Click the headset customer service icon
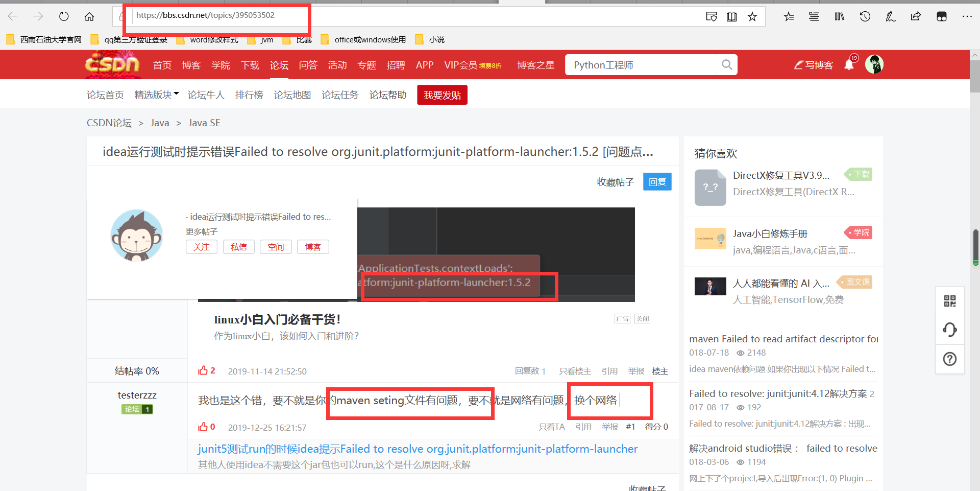Viewport: 980px width, 491px height. [949, 330]
